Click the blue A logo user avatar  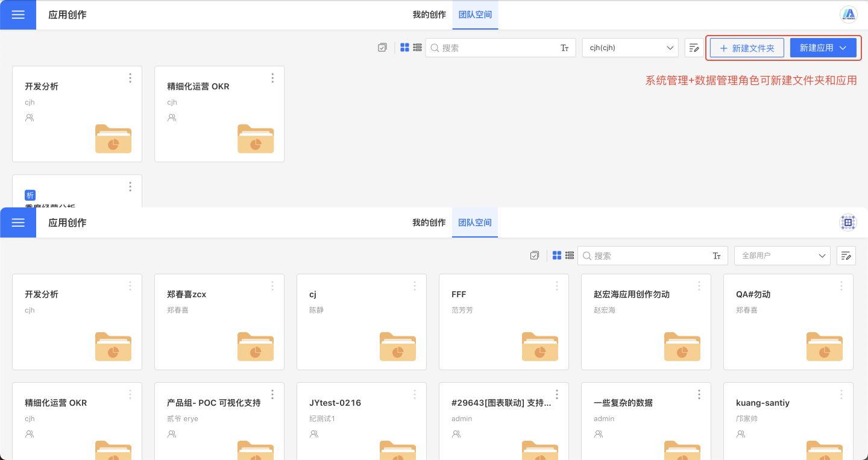(x=849, y=14)
